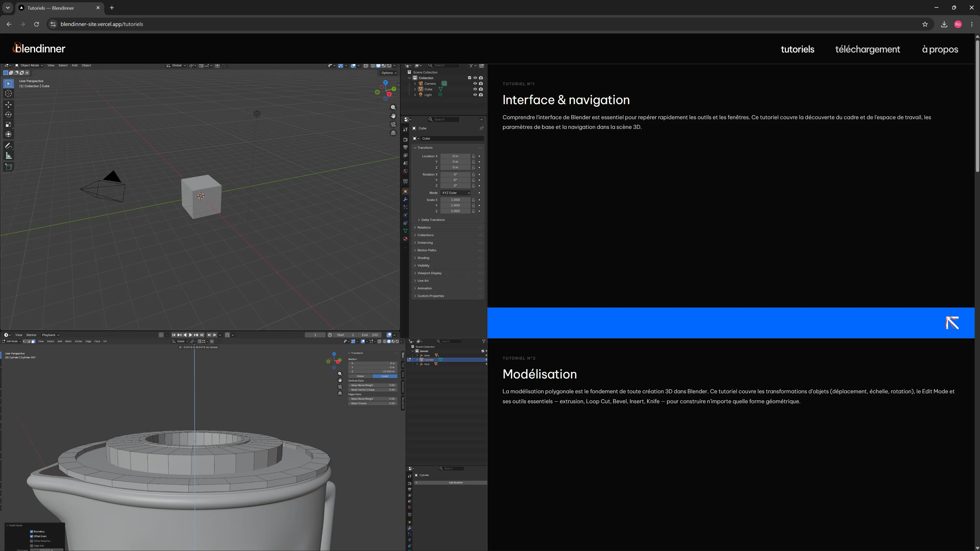Open the Marker menu in the timeline
Image resolution: width=980 pixels, height=551 pixels.
point(31,335)
